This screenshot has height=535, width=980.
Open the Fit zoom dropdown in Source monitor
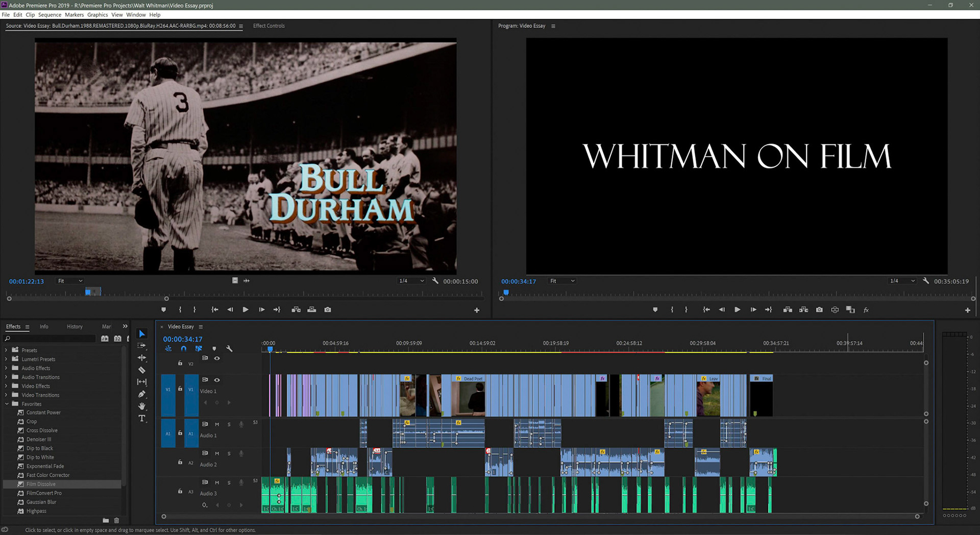click(69, 281)
